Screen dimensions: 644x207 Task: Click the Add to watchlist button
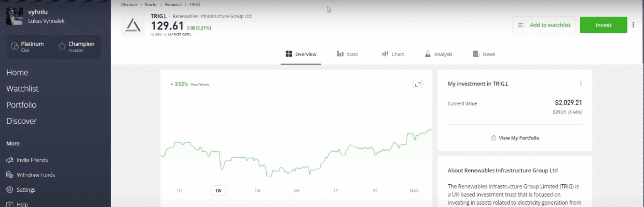(544, 25)
